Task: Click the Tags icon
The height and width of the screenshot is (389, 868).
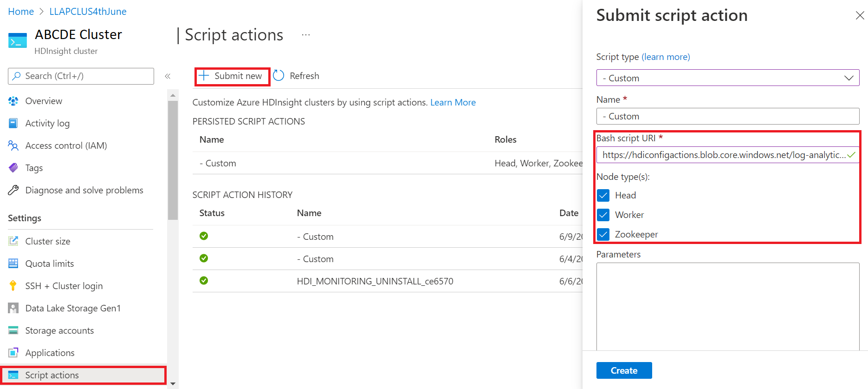Action: [x=13, y=168]
